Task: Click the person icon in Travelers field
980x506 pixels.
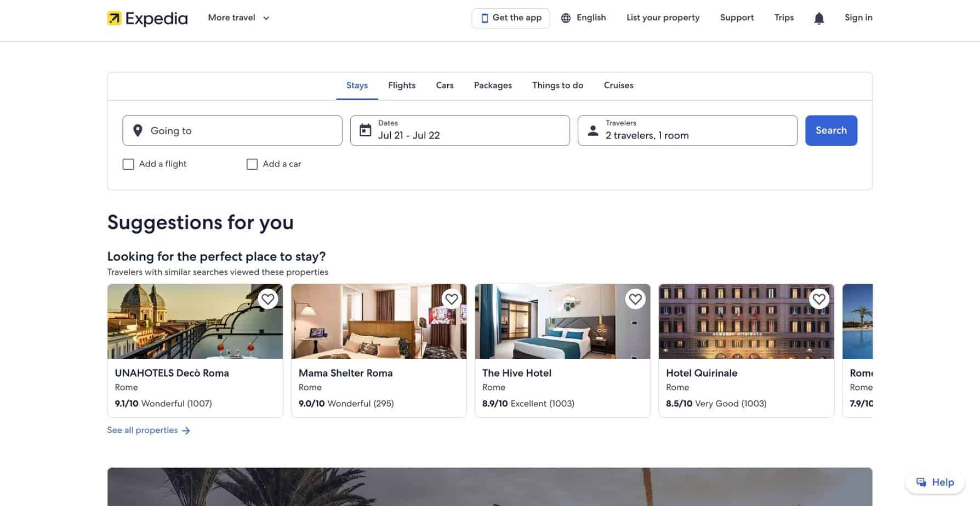Action: (x=592, y=130)
